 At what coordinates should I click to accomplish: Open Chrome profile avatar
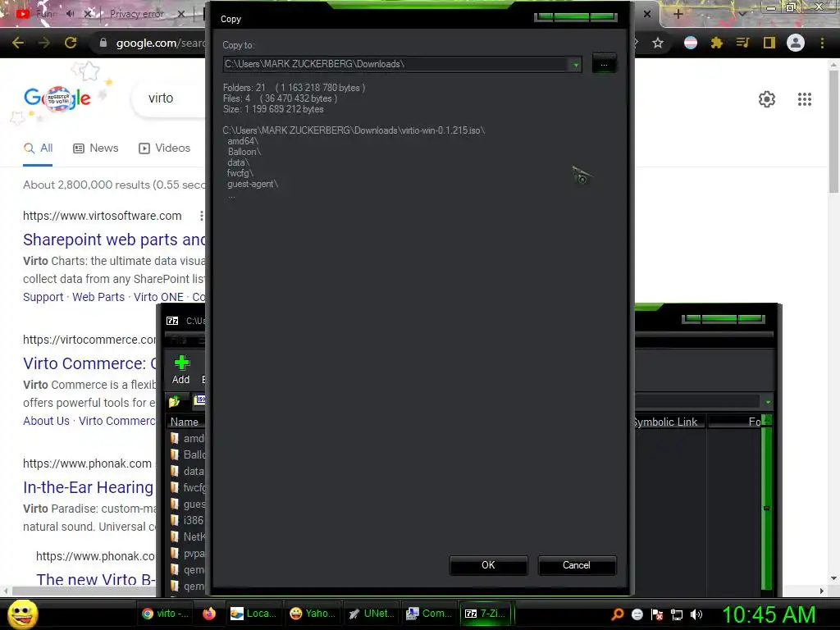(x=796, y=43)
